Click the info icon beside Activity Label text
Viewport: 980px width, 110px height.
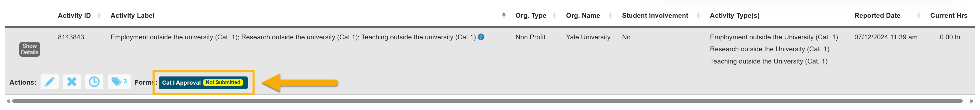[481, 37]
